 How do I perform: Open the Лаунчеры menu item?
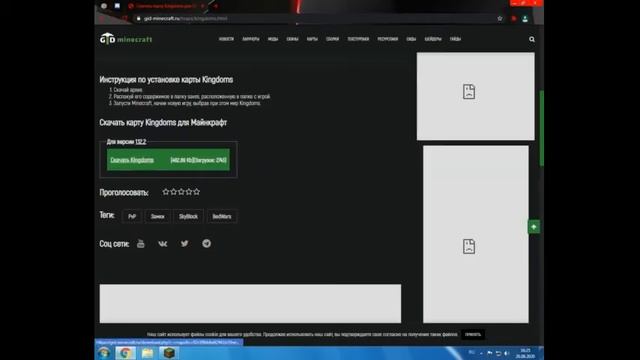251,39
